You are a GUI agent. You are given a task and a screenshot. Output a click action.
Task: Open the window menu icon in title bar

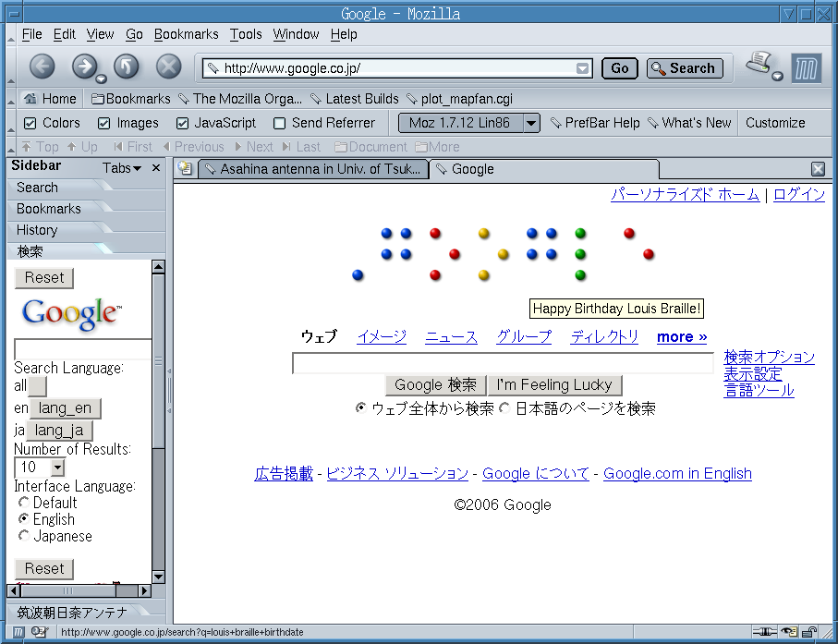pyautogui.click(x=15, y=14)
